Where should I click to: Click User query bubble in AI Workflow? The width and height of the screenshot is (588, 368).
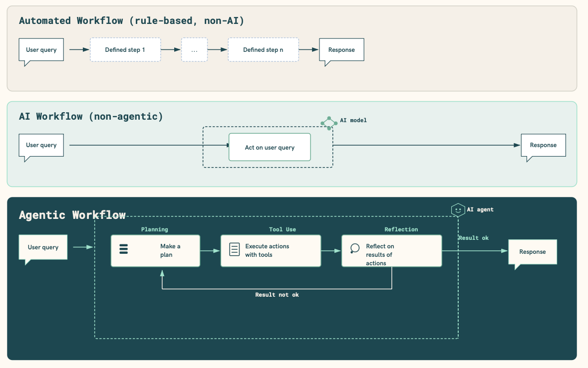click(41, 148)
